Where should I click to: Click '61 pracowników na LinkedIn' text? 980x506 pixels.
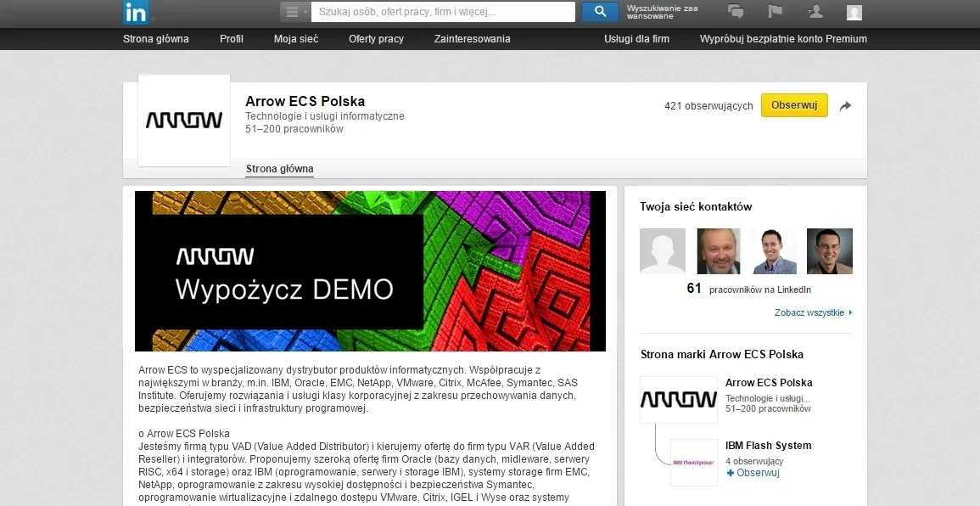point(748,289)
